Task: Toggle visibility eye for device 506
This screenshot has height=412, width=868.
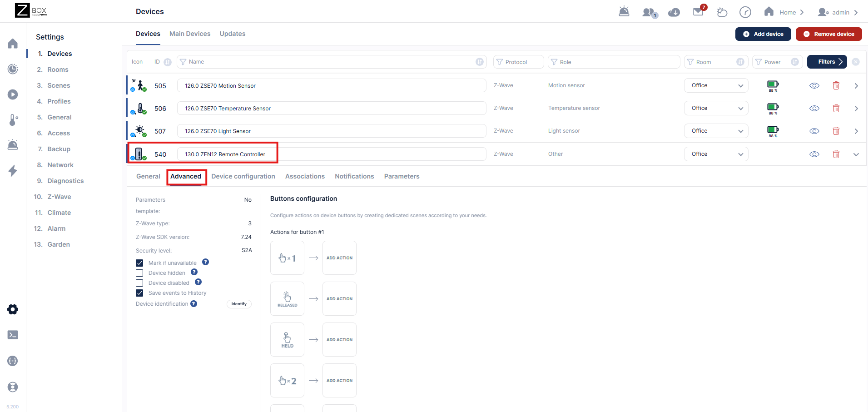Action: coord(814,108)
